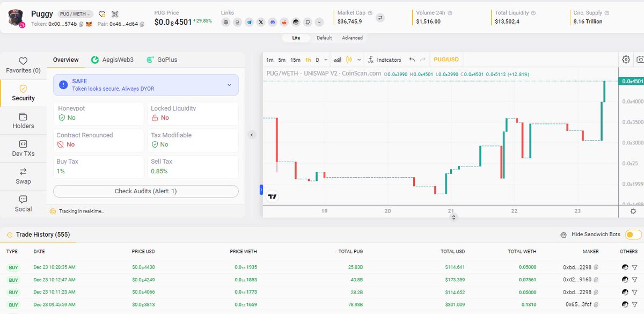Take a chart snapshot camera icon
The image size is (644, 314).
pyautogui.click(x=640, y=60)
